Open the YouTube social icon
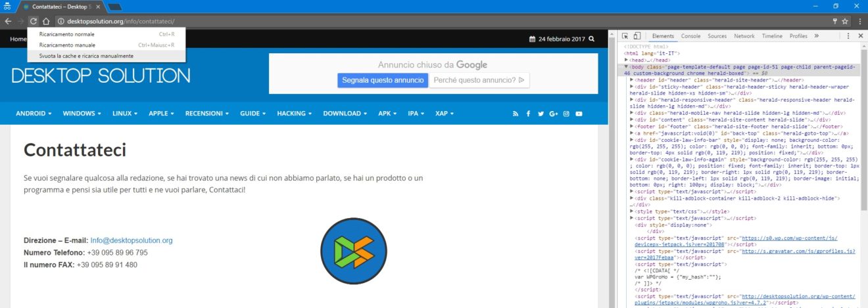The image size is (868, 308). click(579, 114)
